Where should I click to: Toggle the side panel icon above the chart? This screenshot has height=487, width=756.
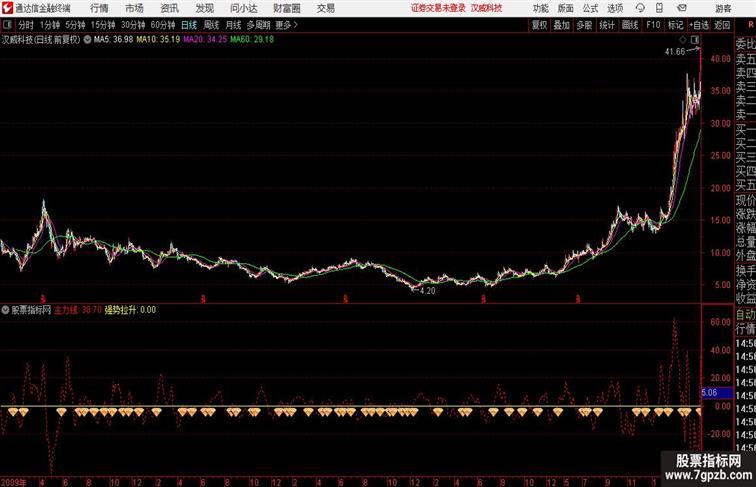(695, 40)
